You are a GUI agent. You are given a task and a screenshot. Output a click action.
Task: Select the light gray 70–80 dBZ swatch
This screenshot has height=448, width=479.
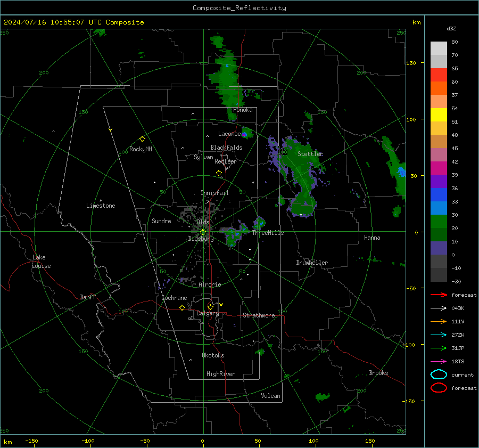pyautogui.click(x=439, y=48)
